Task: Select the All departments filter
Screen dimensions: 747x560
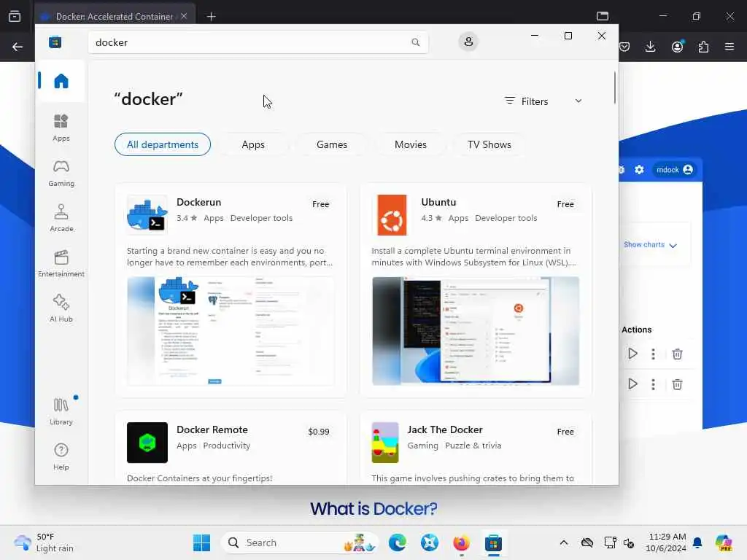Action: (163, 144)
